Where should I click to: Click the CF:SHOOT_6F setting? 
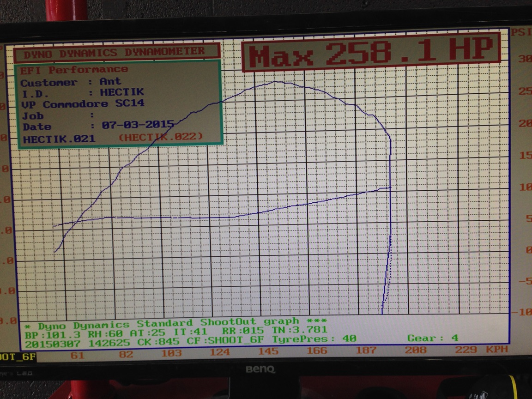[225, 340]
